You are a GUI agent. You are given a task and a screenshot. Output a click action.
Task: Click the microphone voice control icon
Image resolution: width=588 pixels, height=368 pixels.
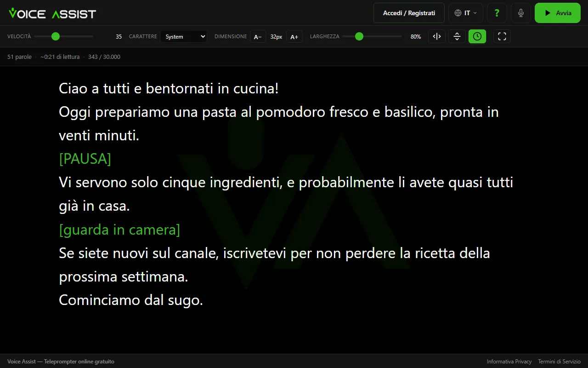(x=521, y=13)
